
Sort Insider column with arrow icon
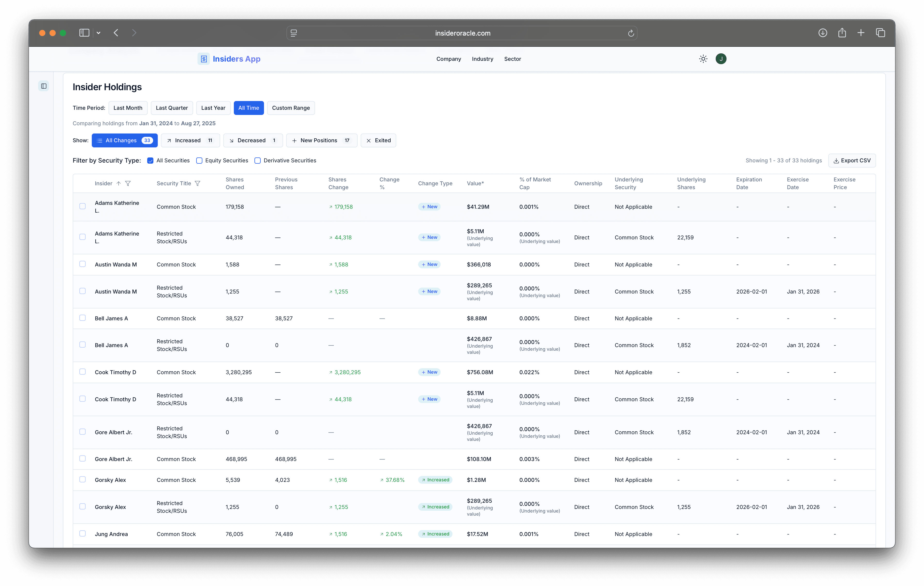(x=119, y=183)
